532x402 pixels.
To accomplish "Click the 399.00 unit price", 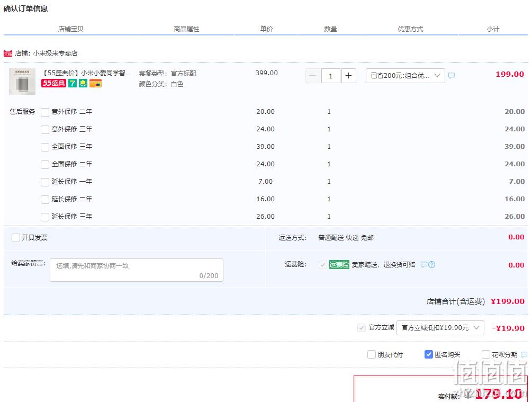I will click(266, 73).
